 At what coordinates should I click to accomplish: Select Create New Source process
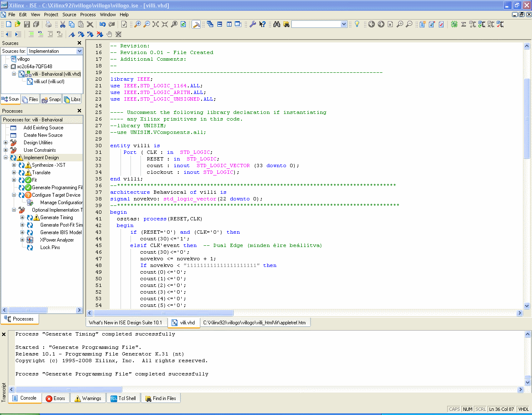(x=43, y=135)
